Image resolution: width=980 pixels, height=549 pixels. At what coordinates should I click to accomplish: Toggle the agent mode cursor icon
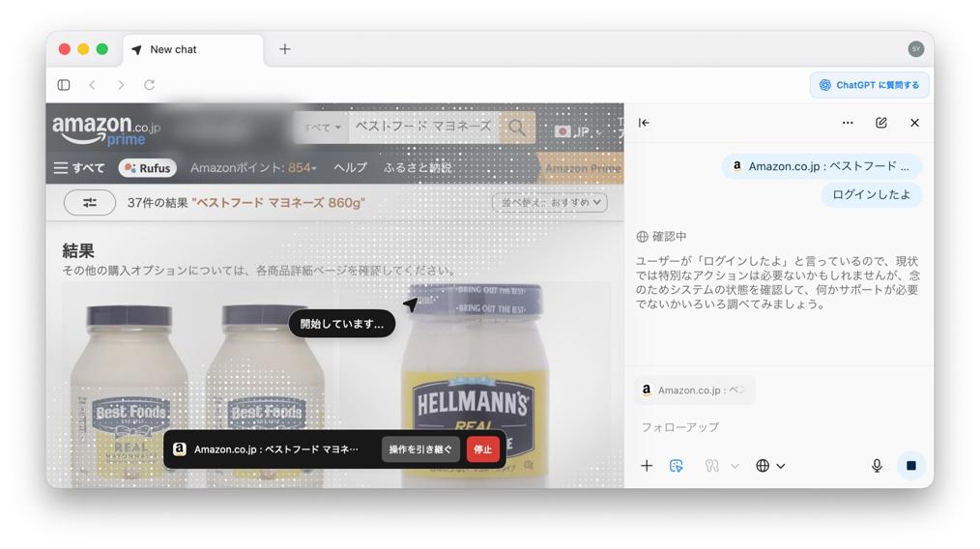point(677,466)
